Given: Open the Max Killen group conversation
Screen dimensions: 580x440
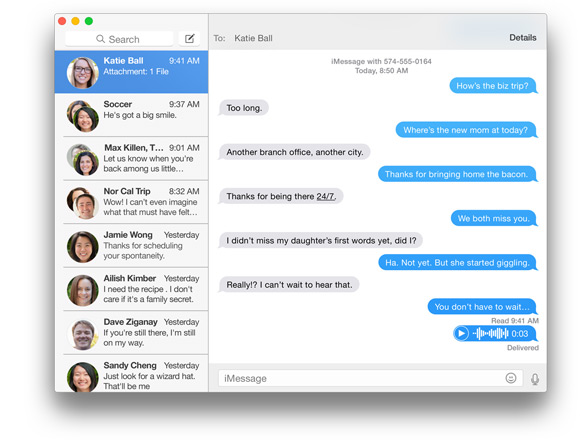Looking at the screenshot, I should (131, 159).
